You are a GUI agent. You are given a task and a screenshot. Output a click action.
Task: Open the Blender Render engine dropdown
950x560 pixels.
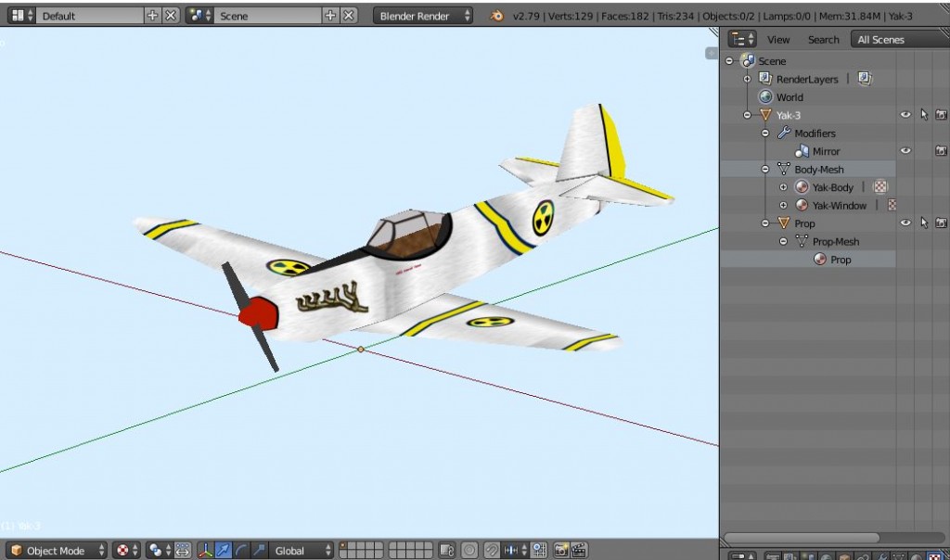[422, 15]
